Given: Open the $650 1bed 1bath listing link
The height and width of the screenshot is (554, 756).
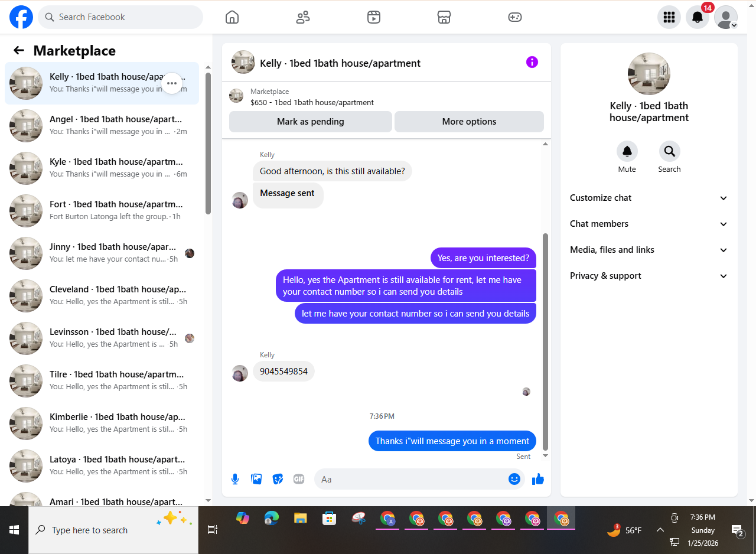Looking at the screenshot, I should pos(312,102).
